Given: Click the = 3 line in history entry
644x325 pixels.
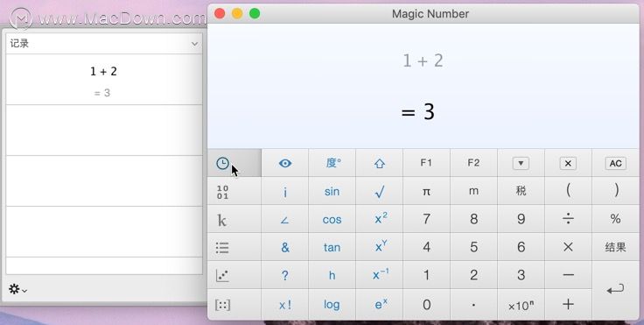Looking at the screenshot, I should tap(102, 93).
